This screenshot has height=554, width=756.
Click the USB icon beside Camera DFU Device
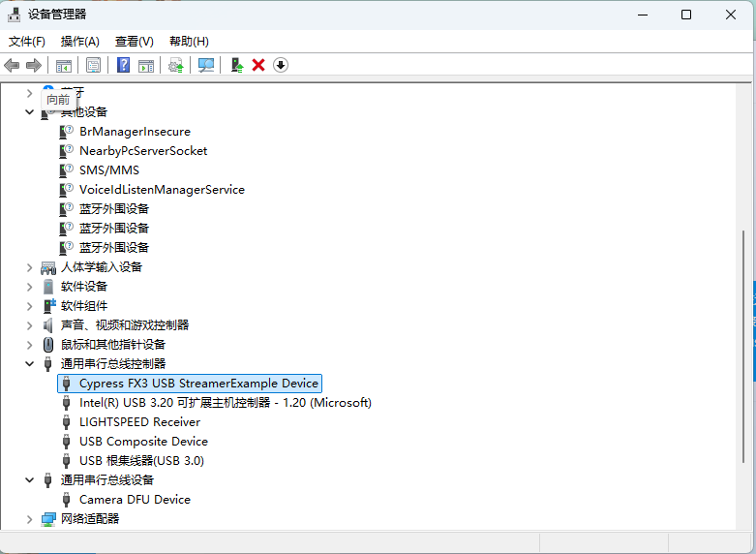67,500
